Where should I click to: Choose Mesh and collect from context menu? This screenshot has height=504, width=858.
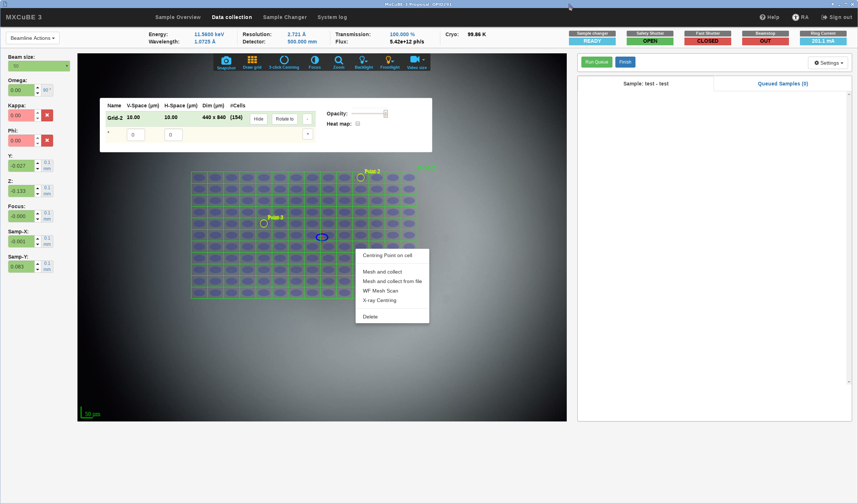382,272
